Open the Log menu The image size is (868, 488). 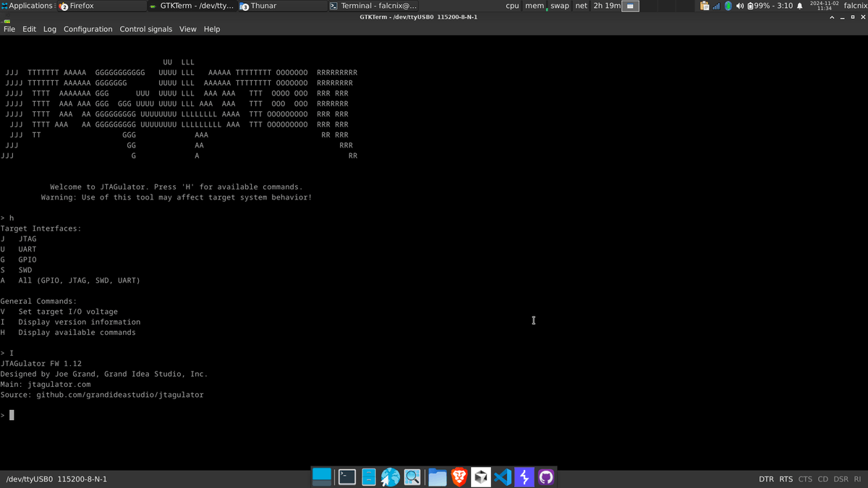point(50,29)
